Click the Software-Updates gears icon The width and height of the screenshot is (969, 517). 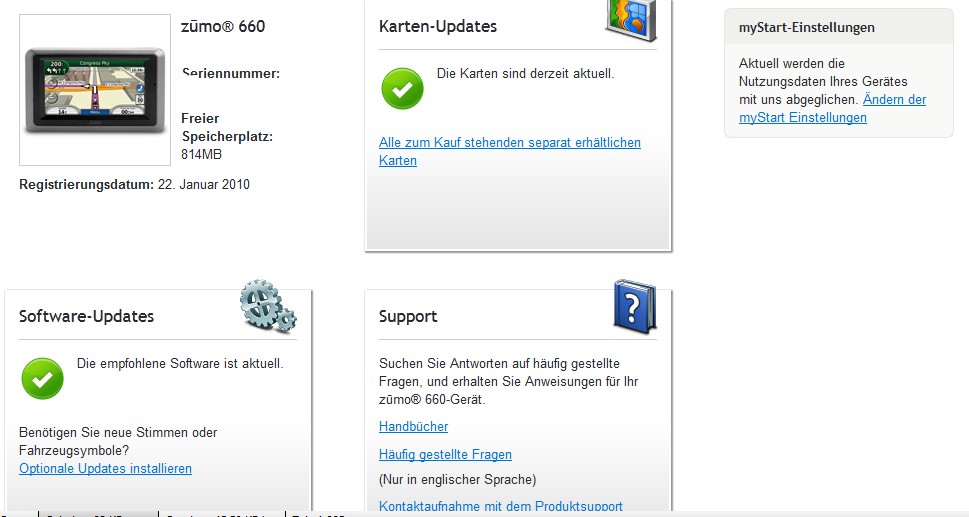pyautogui.click(x=268, y=306)
